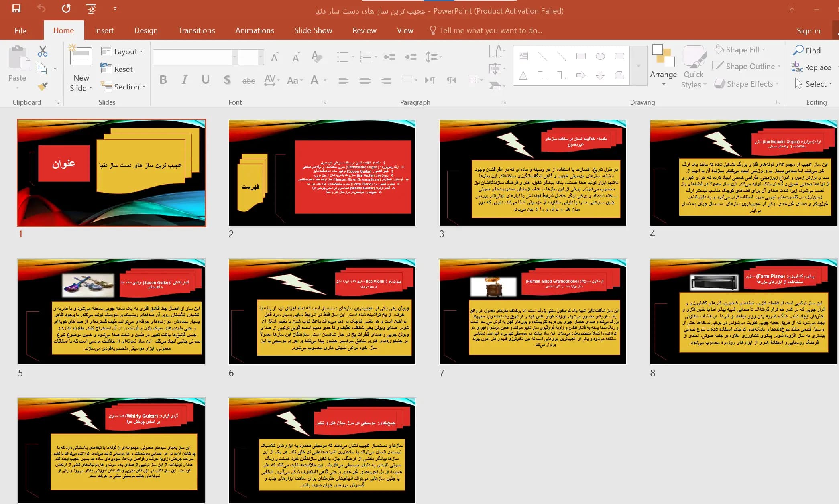
Task: Switch to the Transitions tab
Action: pyautogui.click(x=197, y=30)
